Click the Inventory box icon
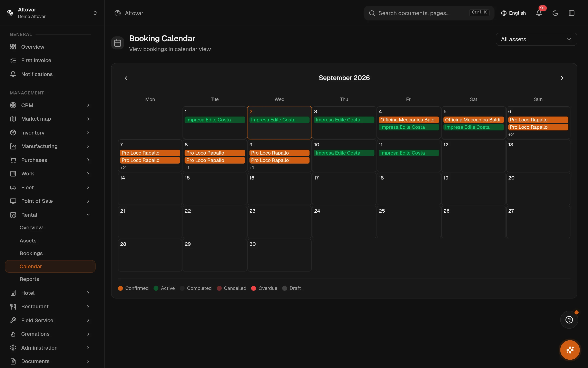Screen dimensions: 588x368 pos(13,132)
